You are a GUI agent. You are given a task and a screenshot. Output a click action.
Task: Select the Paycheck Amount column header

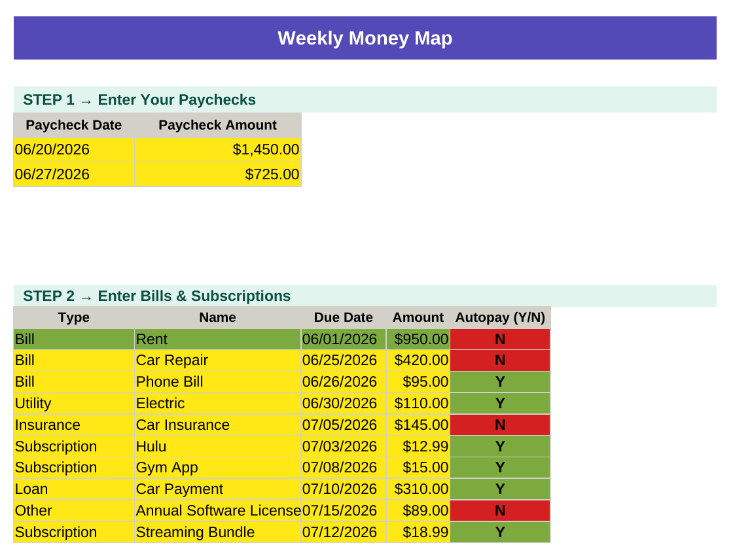(218, 125)
